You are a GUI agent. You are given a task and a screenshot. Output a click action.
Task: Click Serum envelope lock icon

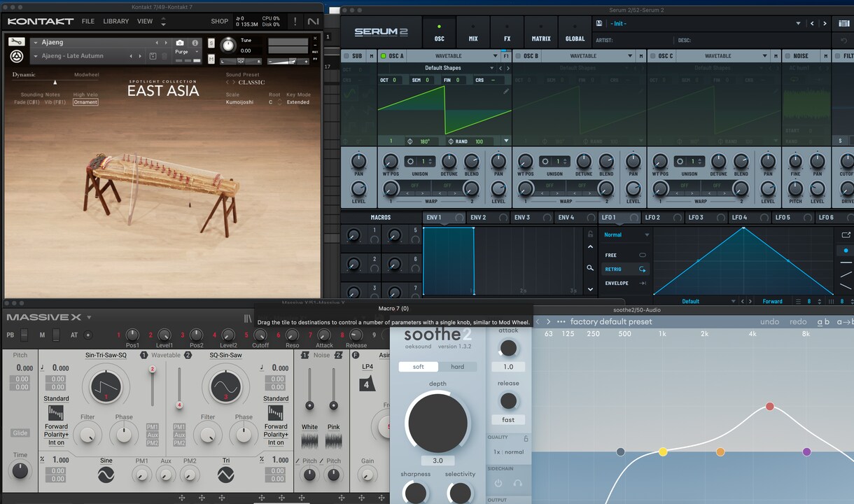pyautogui.click(x=590, y=234)
